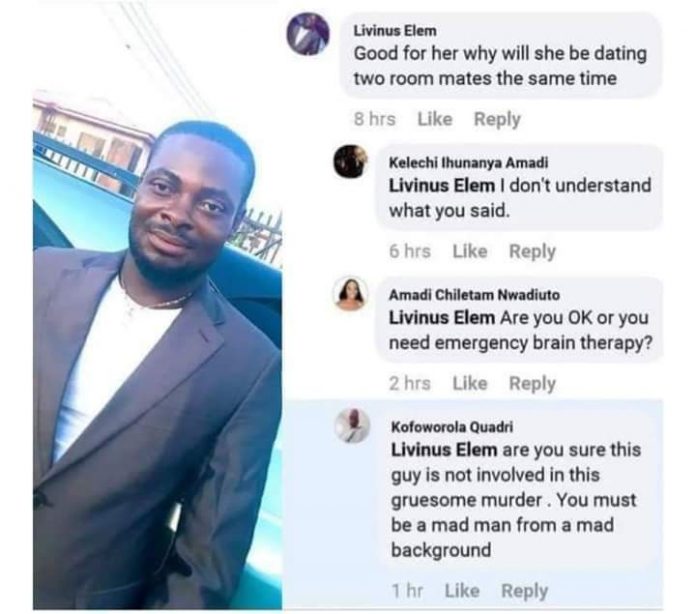The width and height of the screenshot is (696, 614).
Task: Like Kelechi's comment from 6 hrs ago
Action: tap(469, 251)
